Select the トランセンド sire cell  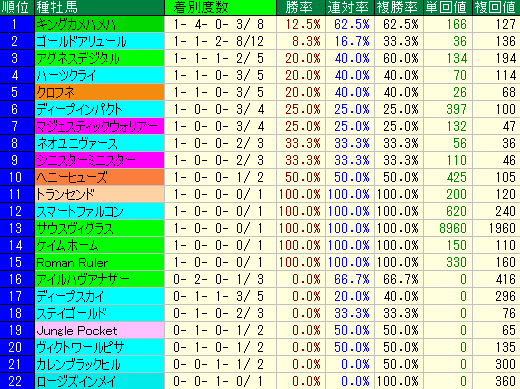point(99,194)
